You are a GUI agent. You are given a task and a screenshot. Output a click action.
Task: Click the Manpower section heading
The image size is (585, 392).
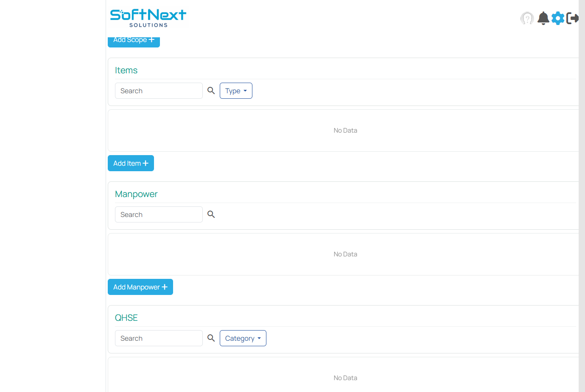136,194
